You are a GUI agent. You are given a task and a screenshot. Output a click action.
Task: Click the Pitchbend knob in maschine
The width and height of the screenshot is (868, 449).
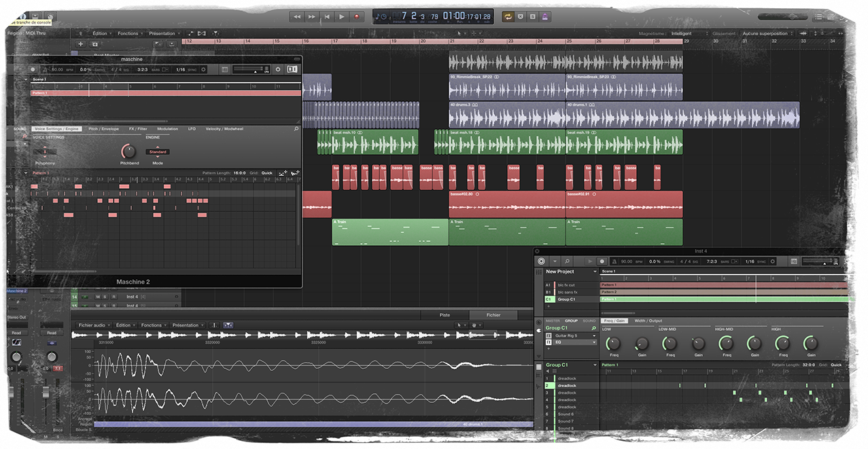pos(128,151)
